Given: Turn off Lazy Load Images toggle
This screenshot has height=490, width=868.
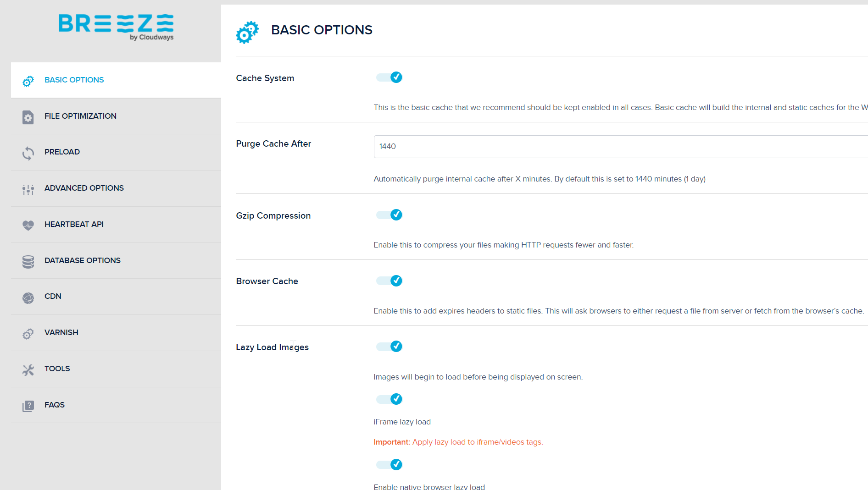Looking at the screenshot, I should (x=389, y=347).
